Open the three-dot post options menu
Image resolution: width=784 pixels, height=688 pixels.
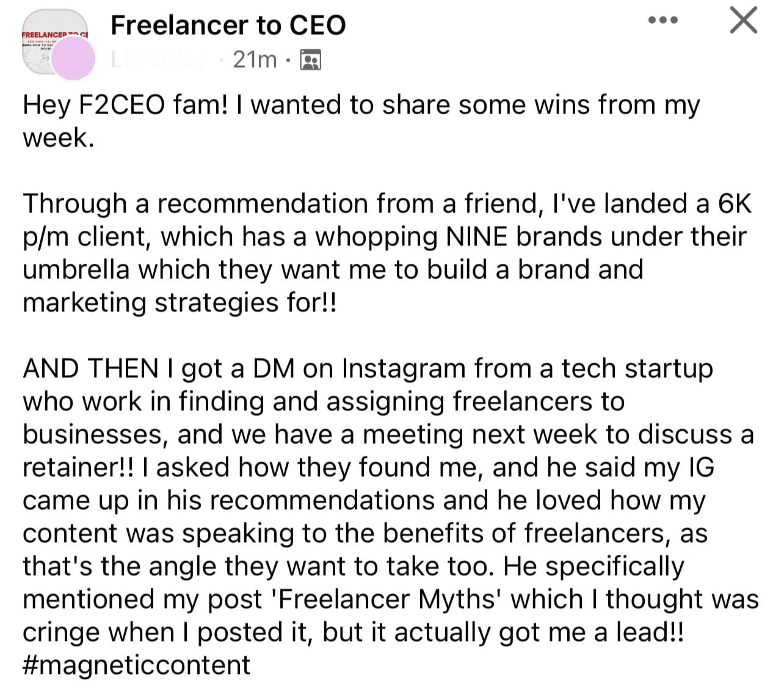[x=663, y=21]
